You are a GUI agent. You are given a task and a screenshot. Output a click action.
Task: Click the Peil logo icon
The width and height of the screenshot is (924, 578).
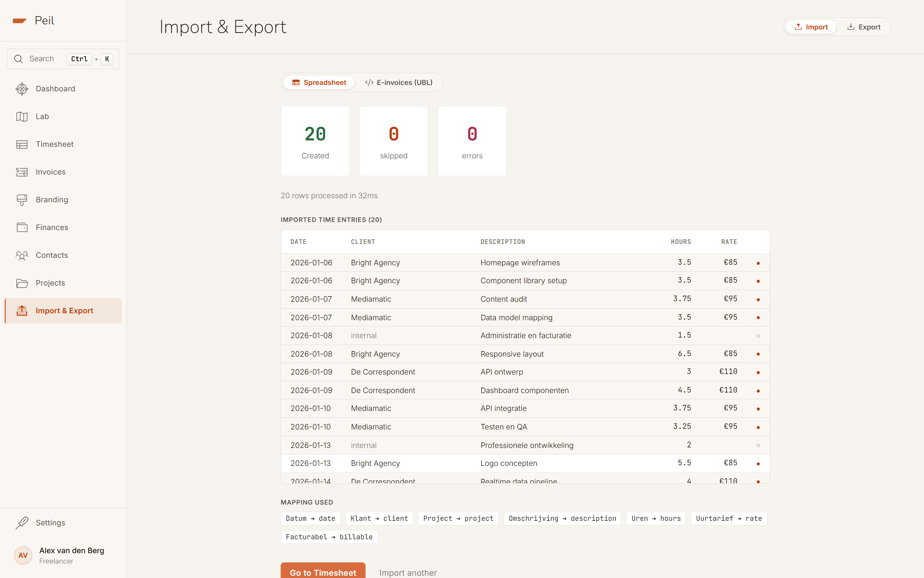click(x=19, y=21)
